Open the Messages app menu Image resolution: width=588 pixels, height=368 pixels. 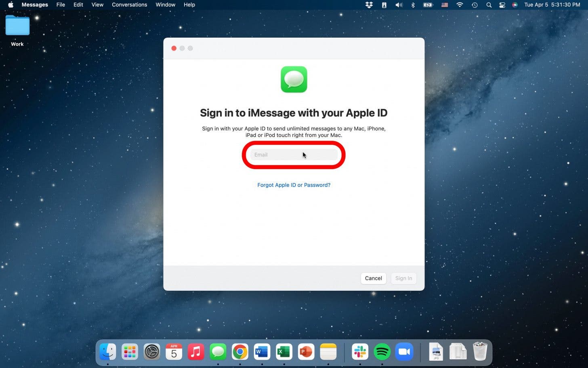(35, 5)
